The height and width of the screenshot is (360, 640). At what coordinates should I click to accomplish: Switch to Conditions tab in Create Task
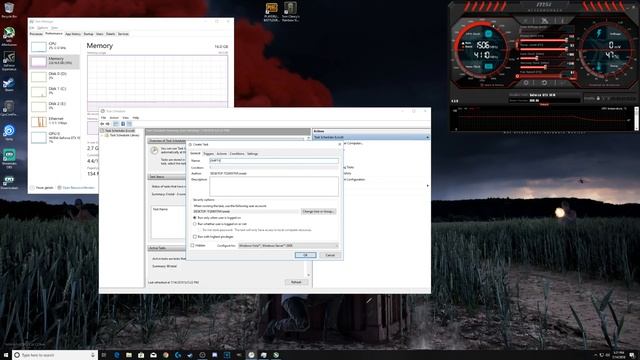coord(237,153)
